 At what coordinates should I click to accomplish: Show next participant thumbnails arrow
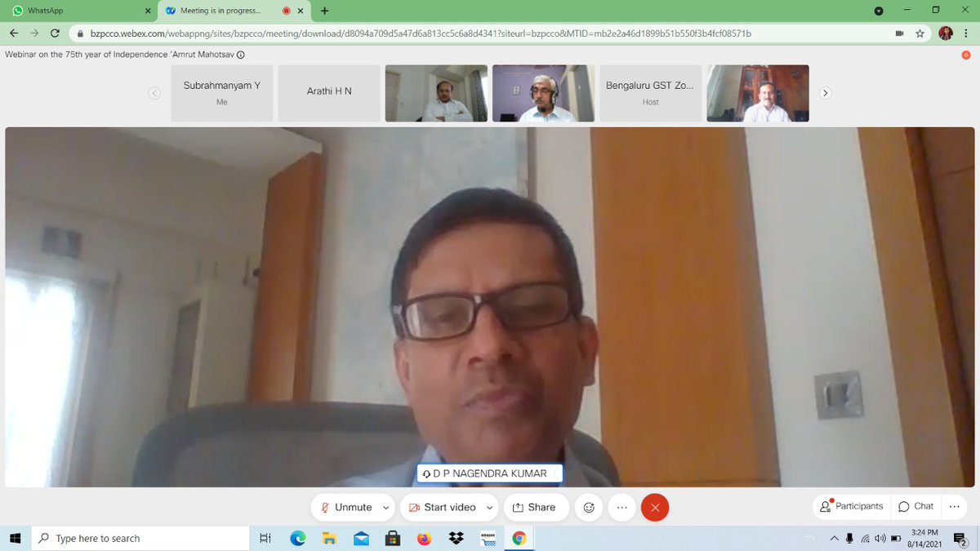[825, 93]
